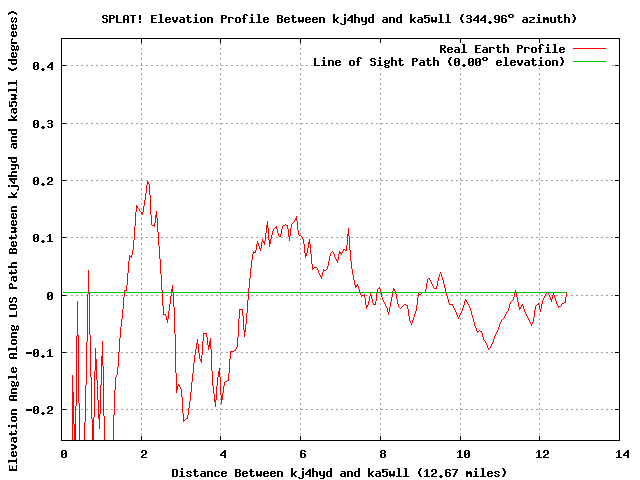Image resolution: width=640 pixels, height=480 pixels.
Task: Click y-axis tick value -0.1
Action: (40, 353)
